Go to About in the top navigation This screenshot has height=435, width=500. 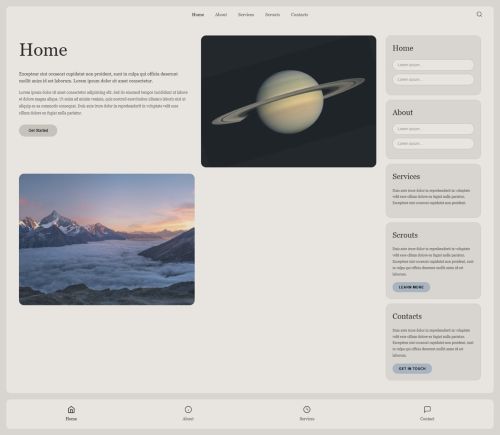(221, 15)
